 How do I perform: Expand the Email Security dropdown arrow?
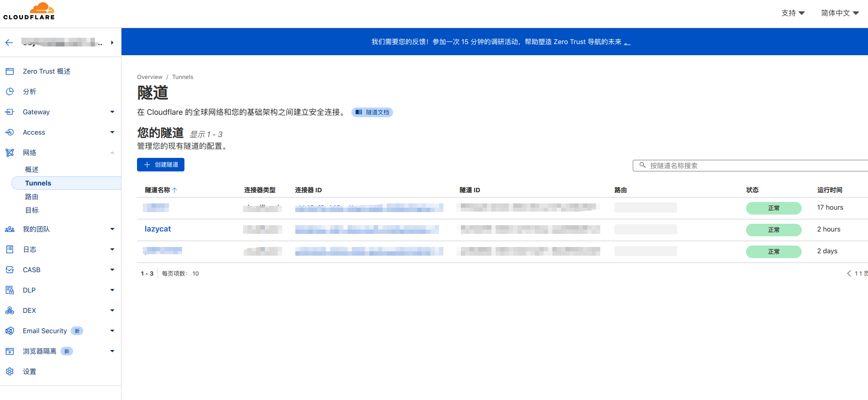coord(112,331)
